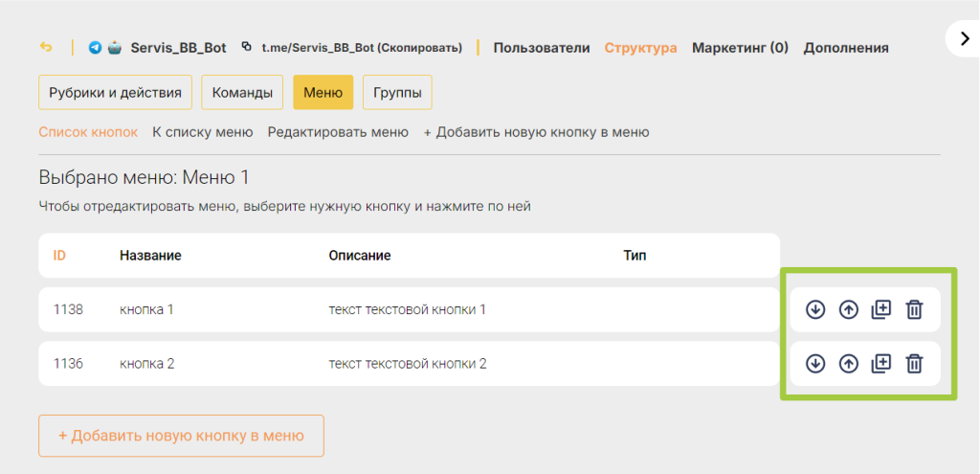Image resolution: width=980 pixels, height=474 pixels.
Task: Click the Редактировать меню link
Action: click(338, 132)
